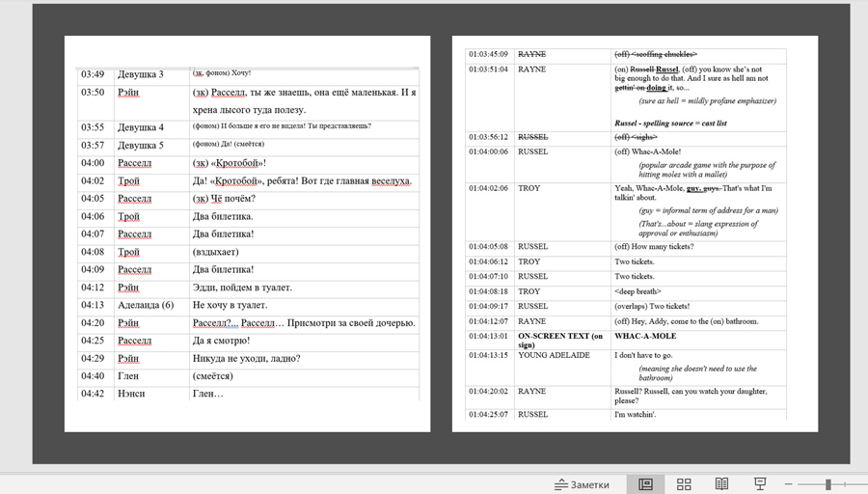This screenshot has width=868, height=494.
Task: Click the zoom out minus button
Action: pos(788,484)
